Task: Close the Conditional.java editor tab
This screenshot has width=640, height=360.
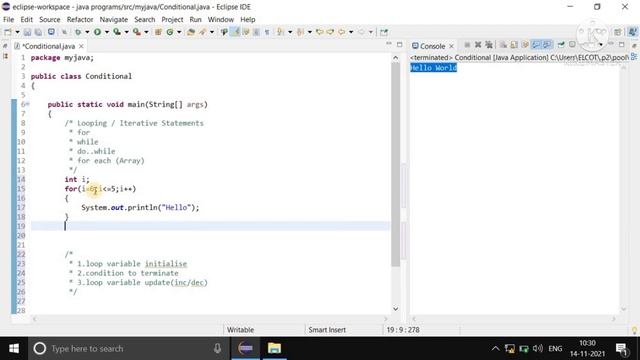Action: tap(81, 46)
